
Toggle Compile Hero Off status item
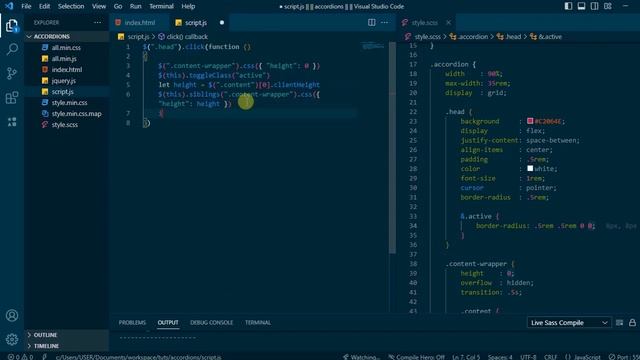(x=416, y=357)
